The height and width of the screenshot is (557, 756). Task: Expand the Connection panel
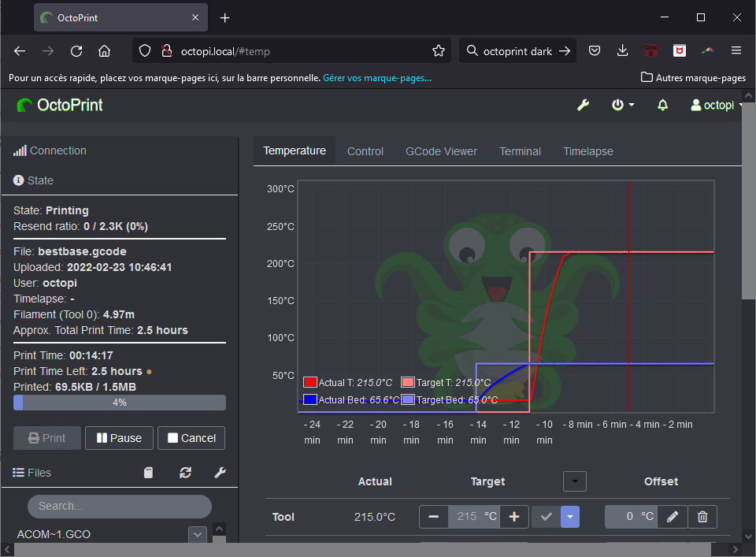[50, 151]
